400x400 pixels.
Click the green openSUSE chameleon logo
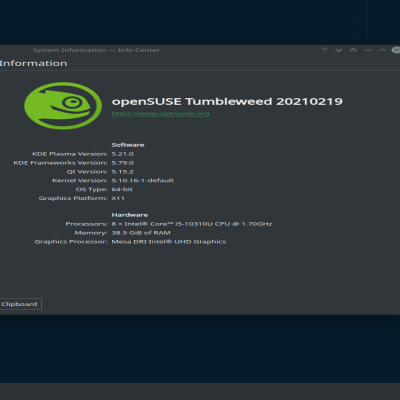pyautogui.click(x=63, y=106)
